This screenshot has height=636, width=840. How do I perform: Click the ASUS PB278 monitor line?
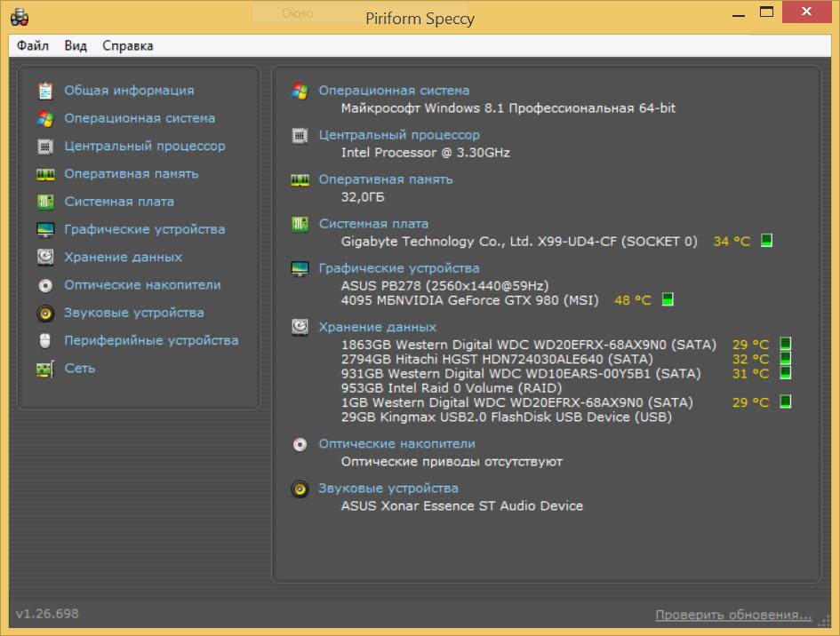445,286
